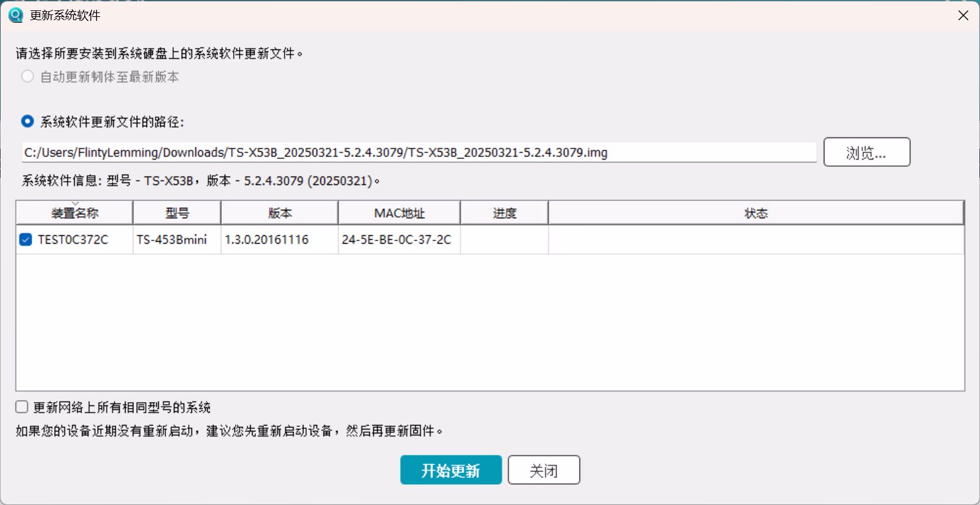Close the 更新系统软件 dialog window
The image size is (980, 505).
tap(963, 16)
